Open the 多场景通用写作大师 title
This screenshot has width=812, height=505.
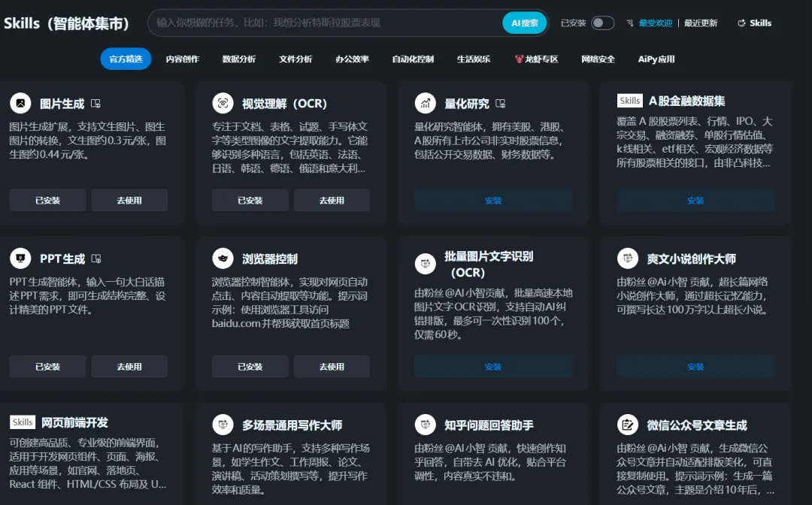(292, 425)
